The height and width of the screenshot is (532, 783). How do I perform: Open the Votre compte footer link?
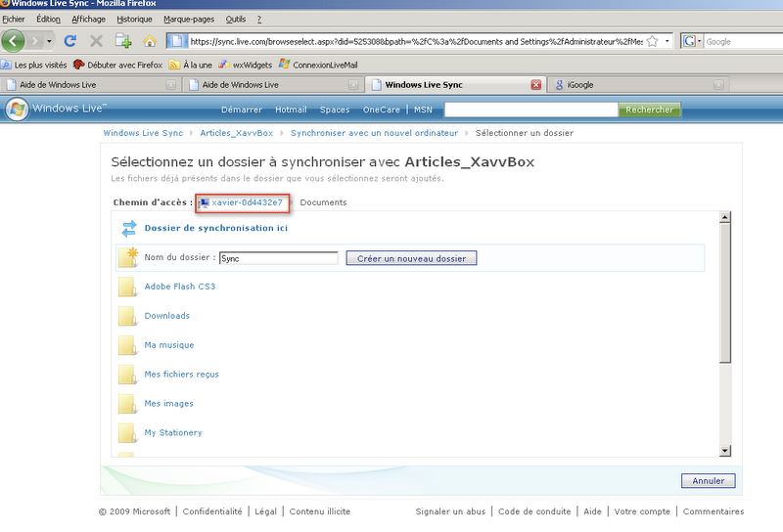click(x=642, y=511)
